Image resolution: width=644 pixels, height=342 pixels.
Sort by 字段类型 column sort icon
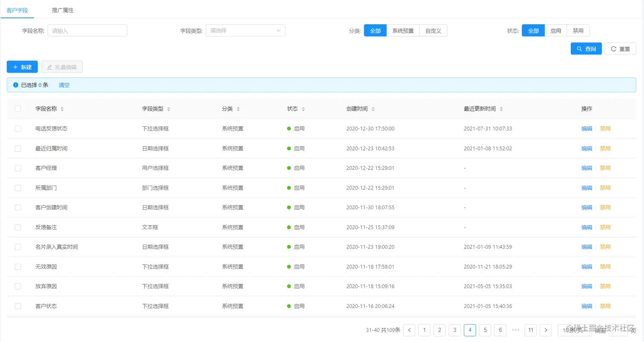click(169, 109)
